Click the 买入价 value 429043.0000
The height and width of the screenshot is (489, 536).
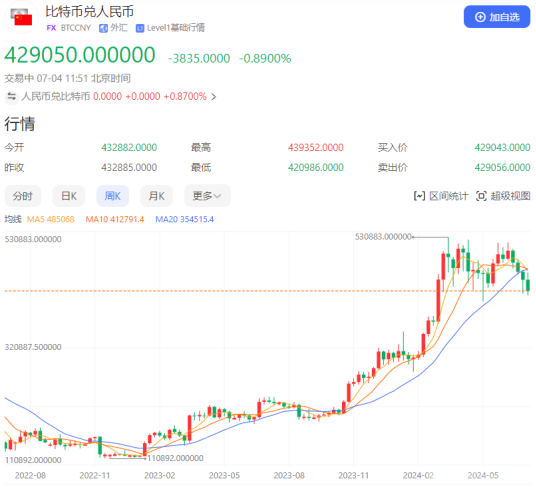coord(502,148)
